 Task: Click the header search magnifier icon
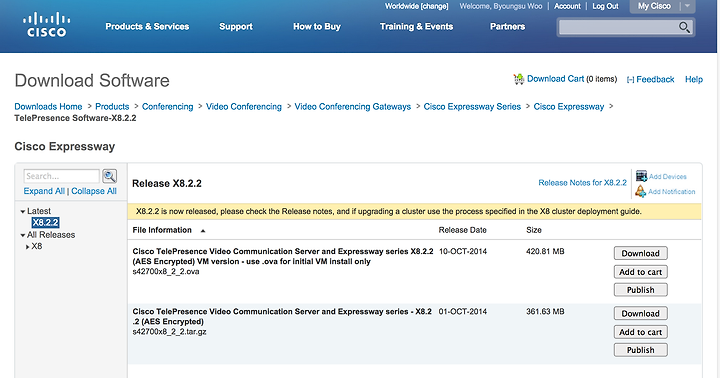click(684, 28)
